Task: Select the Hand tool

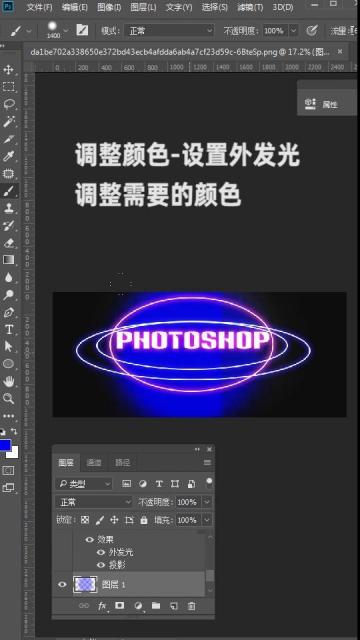Action: [9, 382]
